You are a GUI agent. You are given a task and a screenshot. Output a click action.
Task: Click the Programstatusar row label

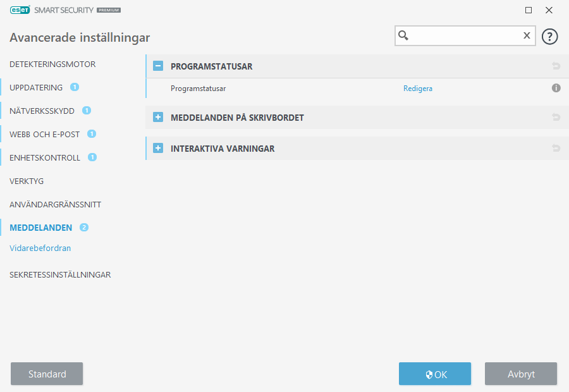(x=198, y=89)
